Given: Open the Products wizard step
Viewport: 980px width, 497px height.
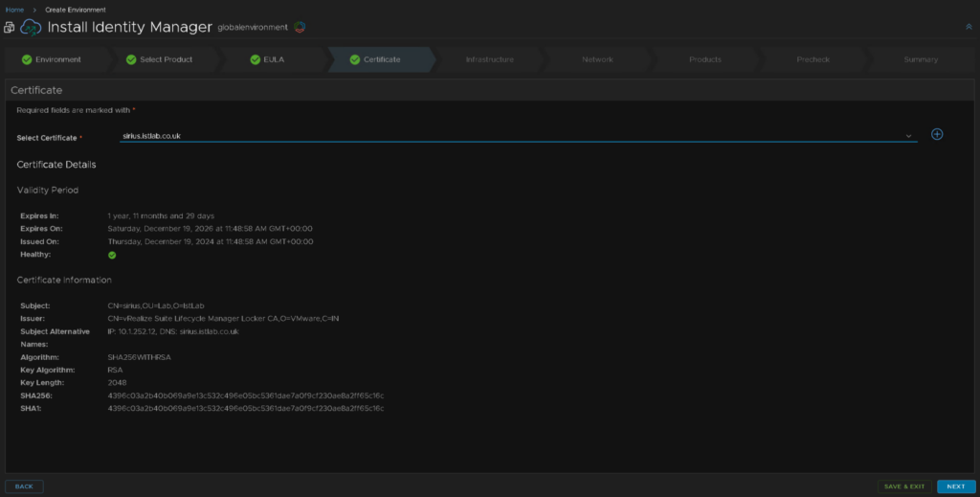Looking at the screenshot, I should [x=705, y=59].
